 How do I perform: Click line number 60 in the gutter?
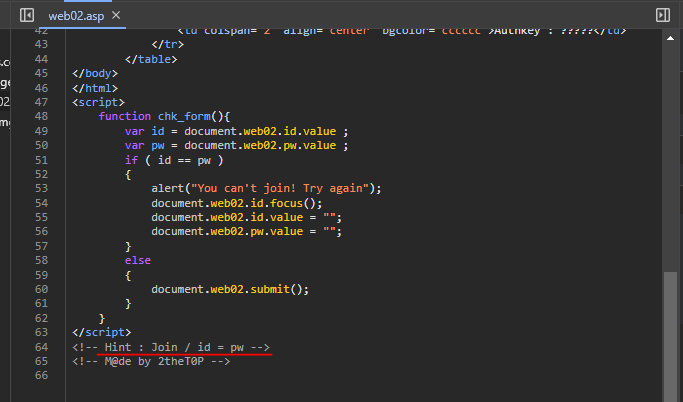click(x=41, y=289)
